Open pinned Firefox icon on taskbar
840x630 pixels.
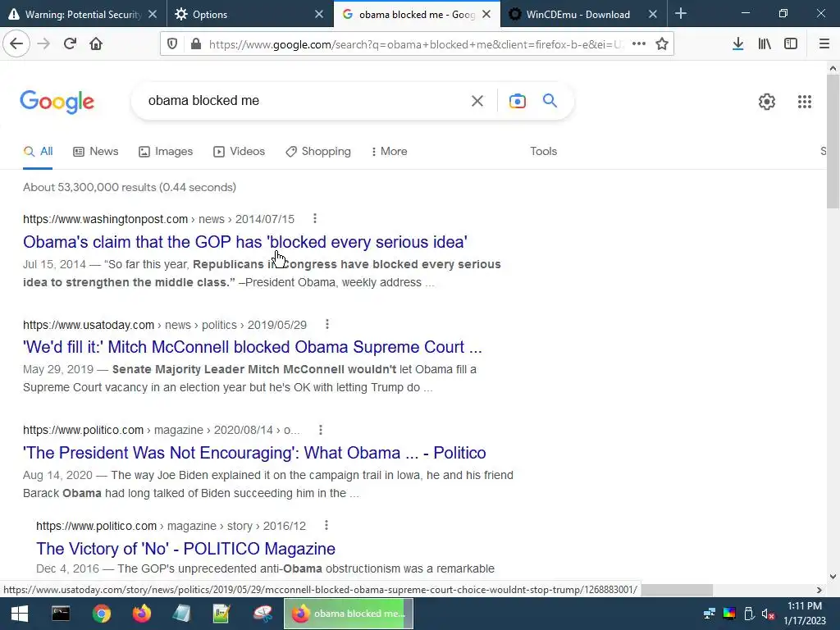coord(141,614)
